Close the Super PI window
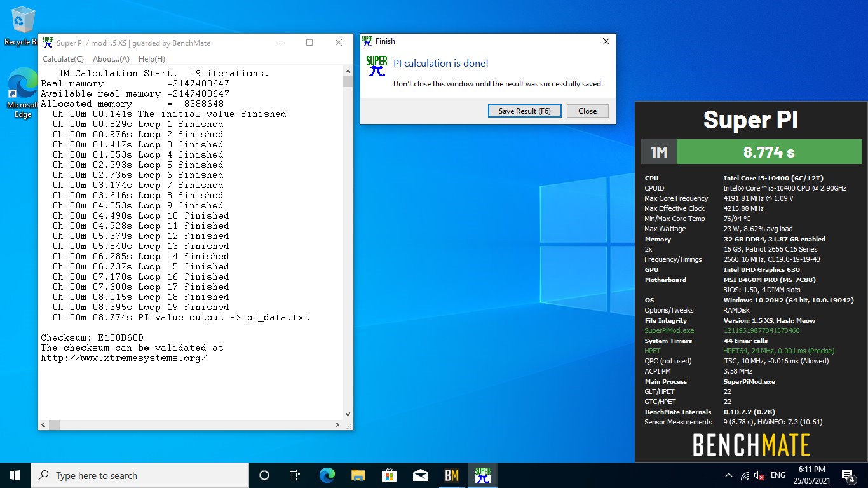 339,43
